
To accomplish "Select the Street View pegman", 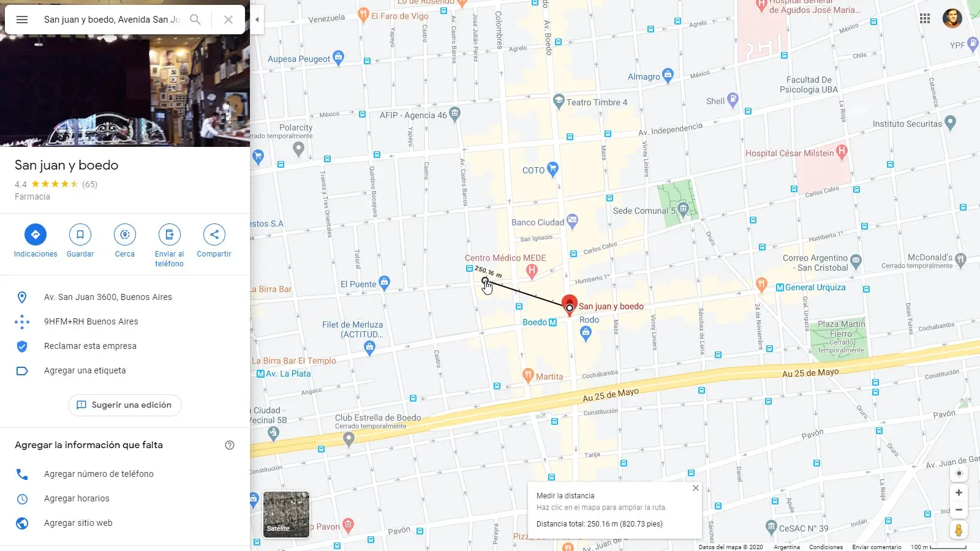I will pyautogui.click(x=959, y=530).
